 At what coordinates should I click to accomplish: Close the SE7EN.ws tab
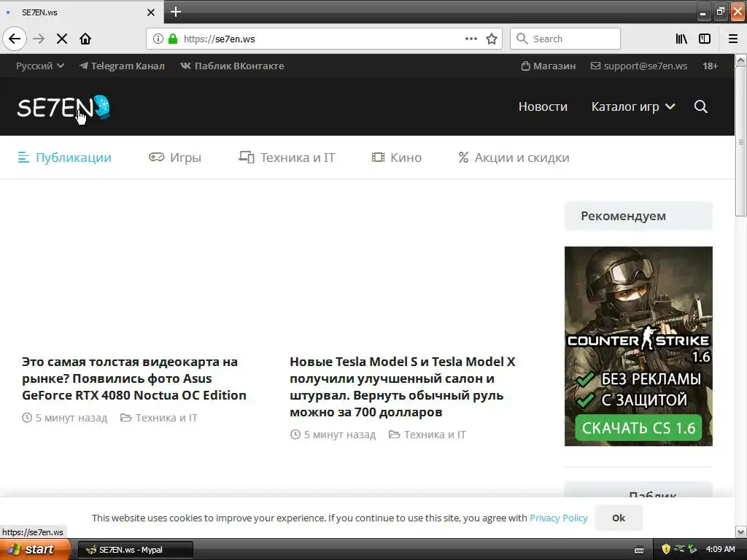150,12
